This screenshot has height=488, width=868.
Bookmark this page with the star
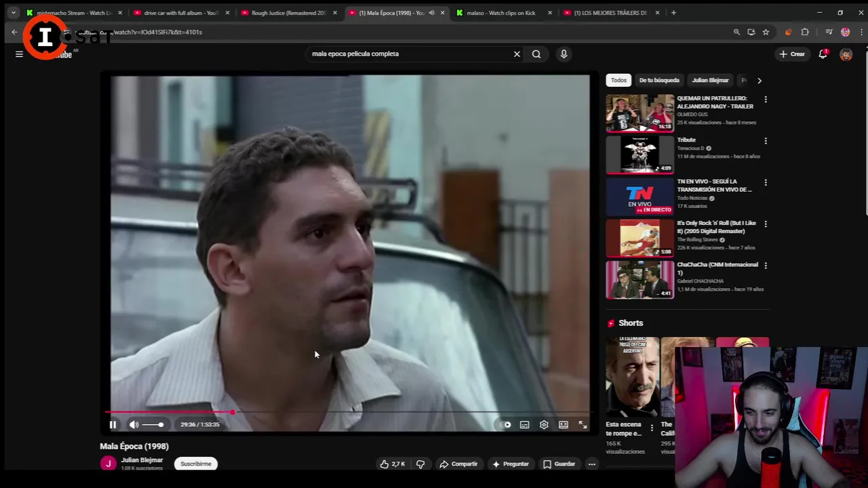[766, 32]
